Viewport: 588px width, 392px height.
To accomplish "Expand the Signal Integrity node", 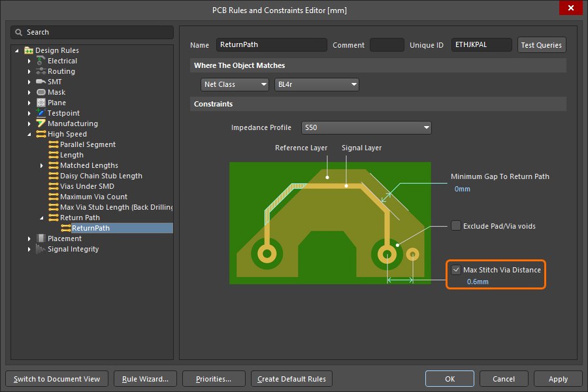I will [x=29, y=249].
